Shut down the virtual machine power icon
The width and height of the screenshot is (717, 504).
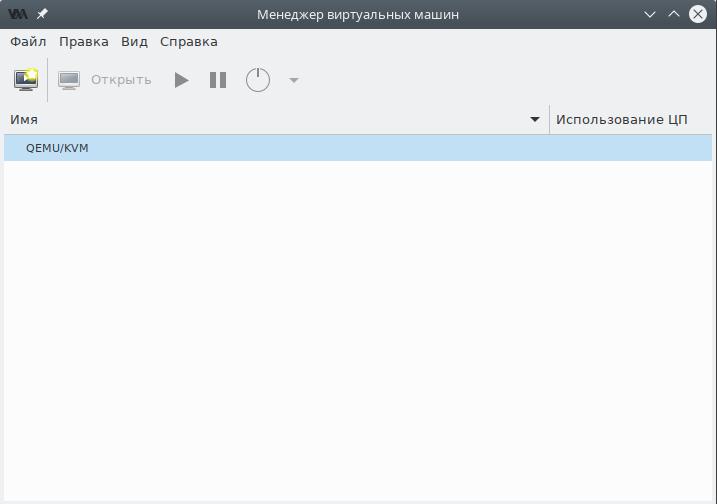(258, 80)
